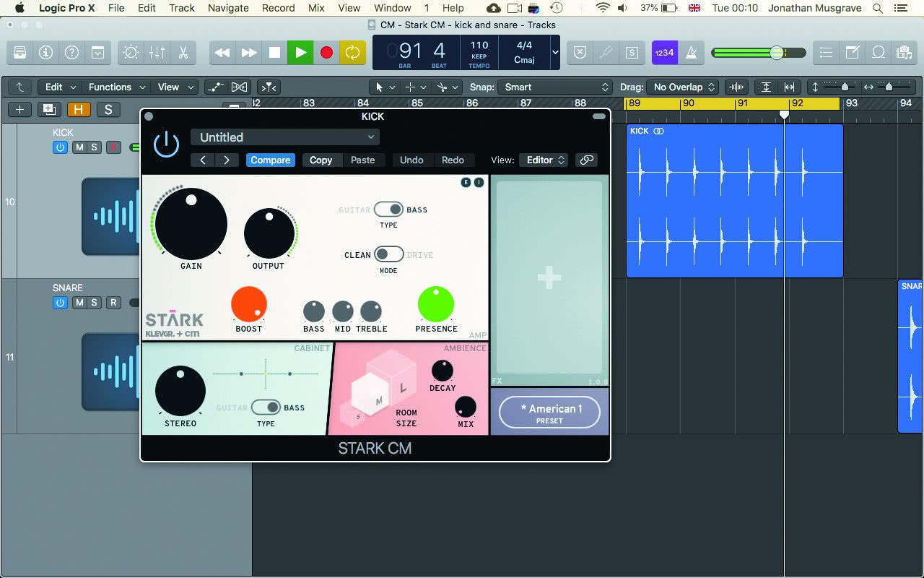
Task: Stop playback
Action: point(274,53)
